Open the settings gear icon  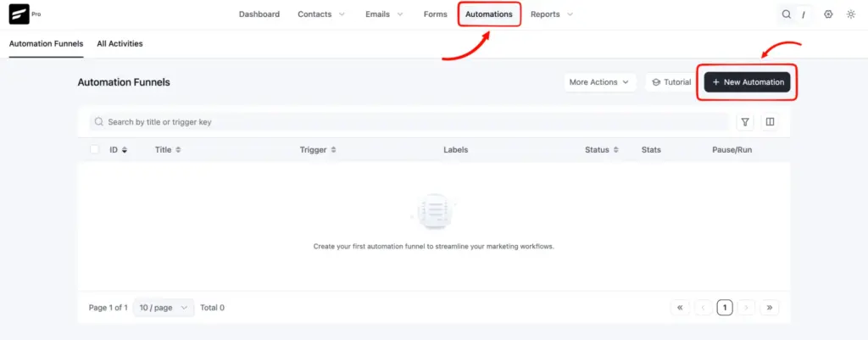(828, 14)
